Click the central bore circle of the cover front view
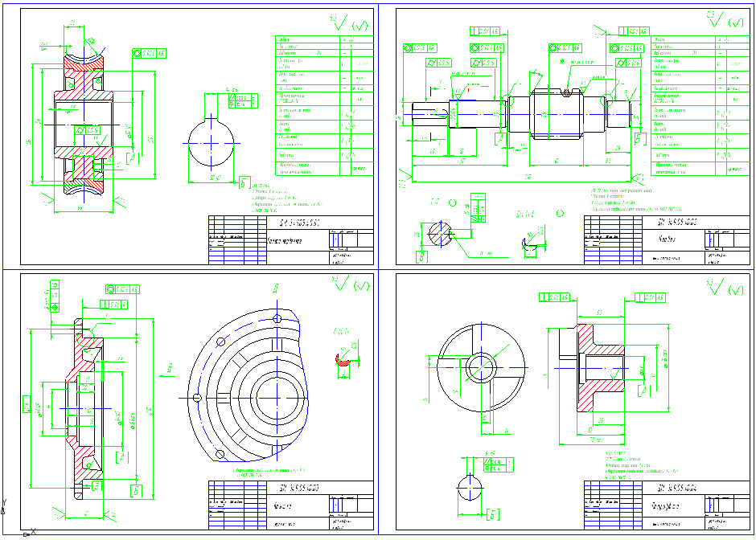The width and height of the screenshot is (756, 540). (x=277, y=398)
